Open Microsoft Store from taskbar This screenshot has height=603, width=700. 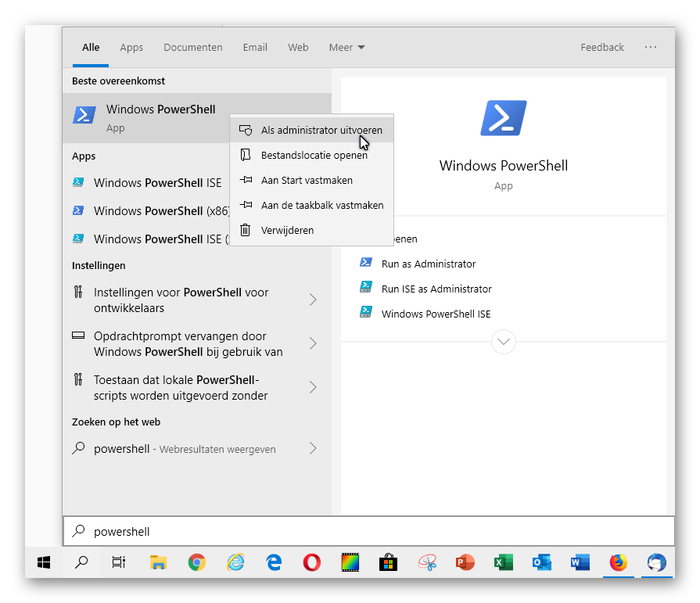click(389, 562)
